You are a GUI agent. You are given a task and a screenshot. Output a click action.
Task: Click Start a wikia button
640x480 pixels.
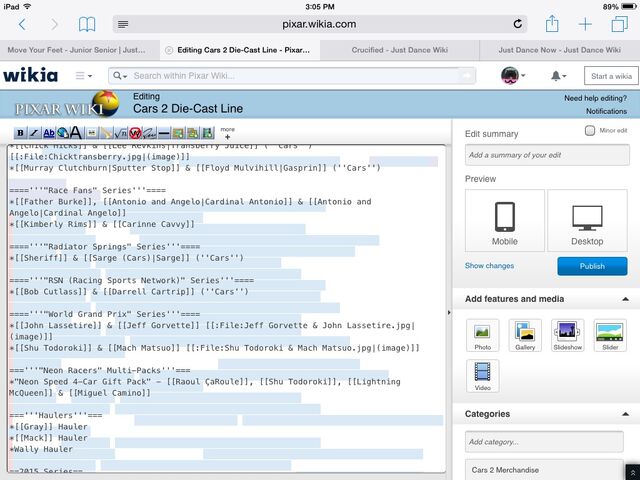pyautogui.click(x=611, y=76)
